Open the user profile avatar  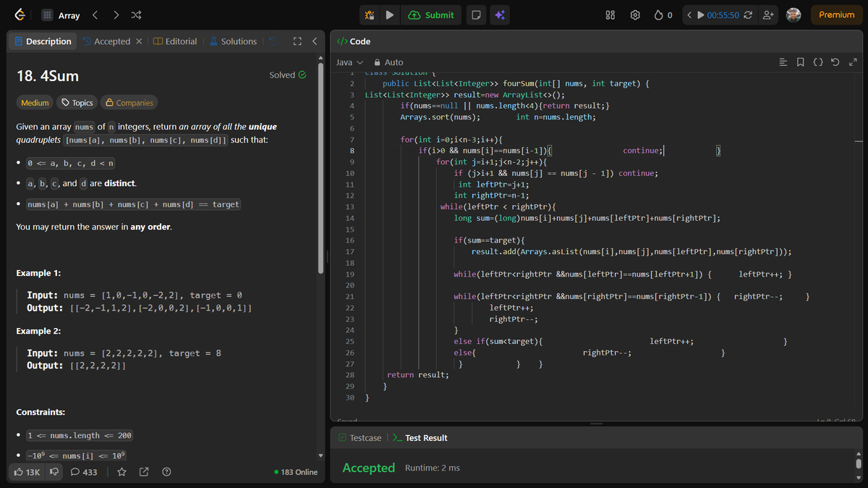tap(794, 15)
